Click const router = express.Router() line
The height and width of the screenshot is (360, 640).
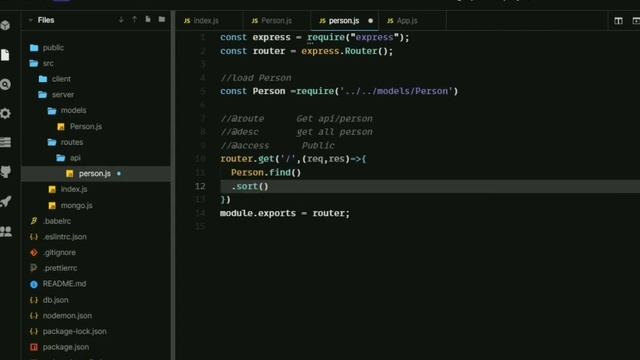pyautogui.click(x=307, y=51)
